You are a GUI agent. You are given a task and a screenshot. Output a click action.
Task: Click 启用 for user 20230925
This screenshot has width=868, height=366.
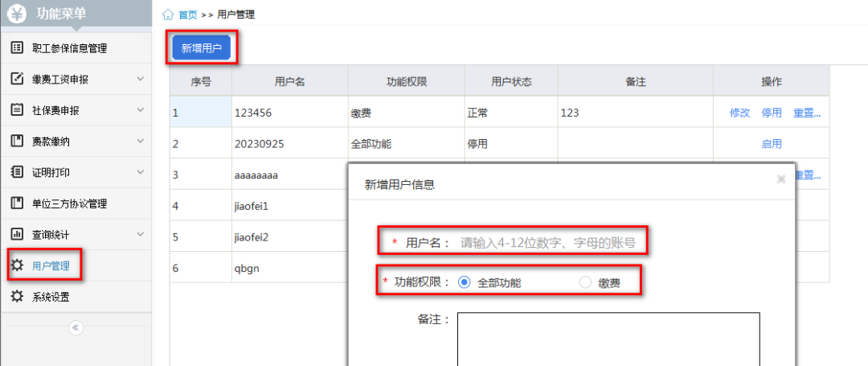point(772,144)
